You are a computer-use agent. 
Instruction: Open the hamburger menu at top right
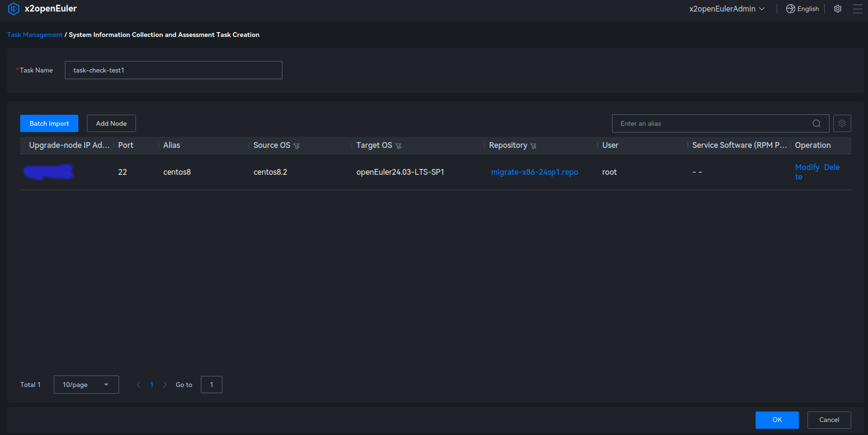[857, 9]
